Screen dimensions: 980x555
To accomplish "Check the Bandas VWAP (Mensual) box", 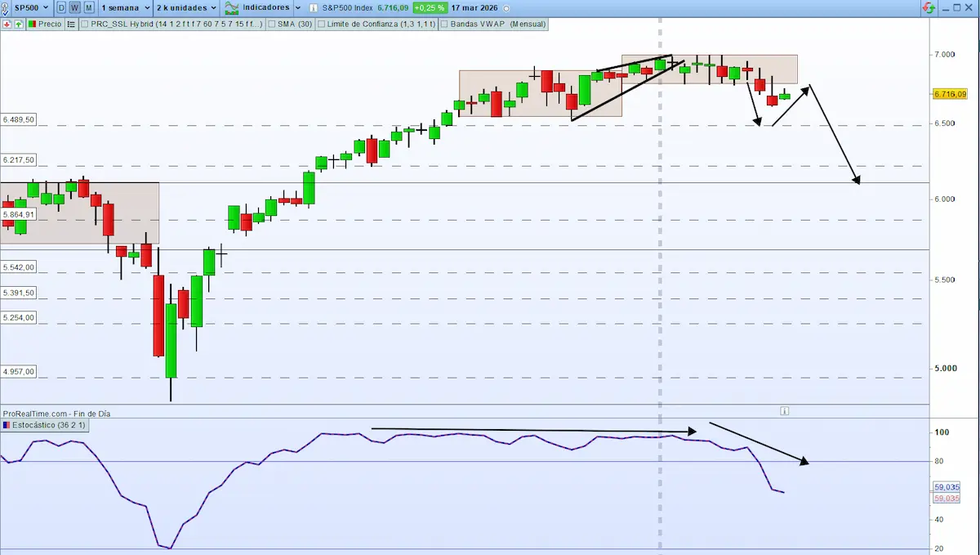I will 444,24.
